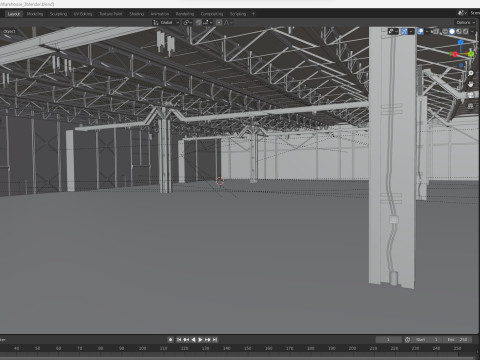Click the blue Z axis gizmo handle
480x360 pixels.
[x=461, y=42]
